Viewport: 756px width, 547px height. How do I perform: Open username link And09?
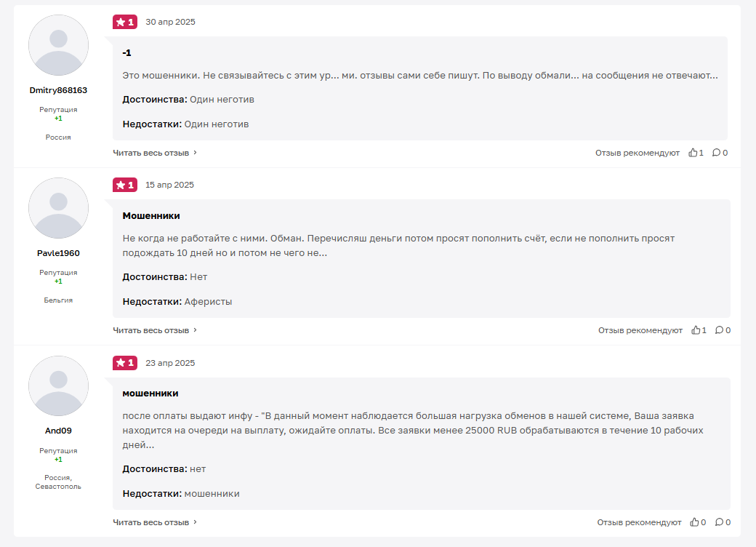(58, 431)
